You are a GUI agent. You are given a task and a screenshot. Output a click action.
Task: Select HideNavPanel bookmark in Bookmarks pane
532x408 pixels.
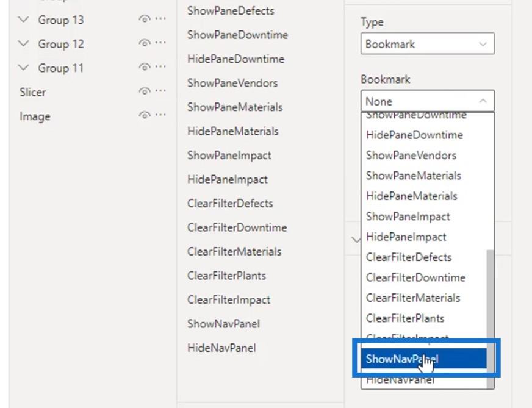(x=221, y=348)
